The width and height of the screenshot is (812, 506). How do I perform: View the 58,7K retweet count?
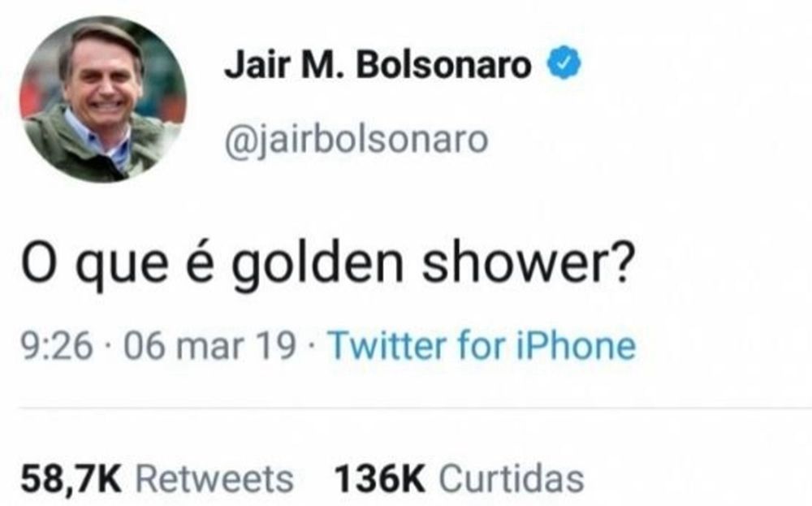tap(71, 478)
